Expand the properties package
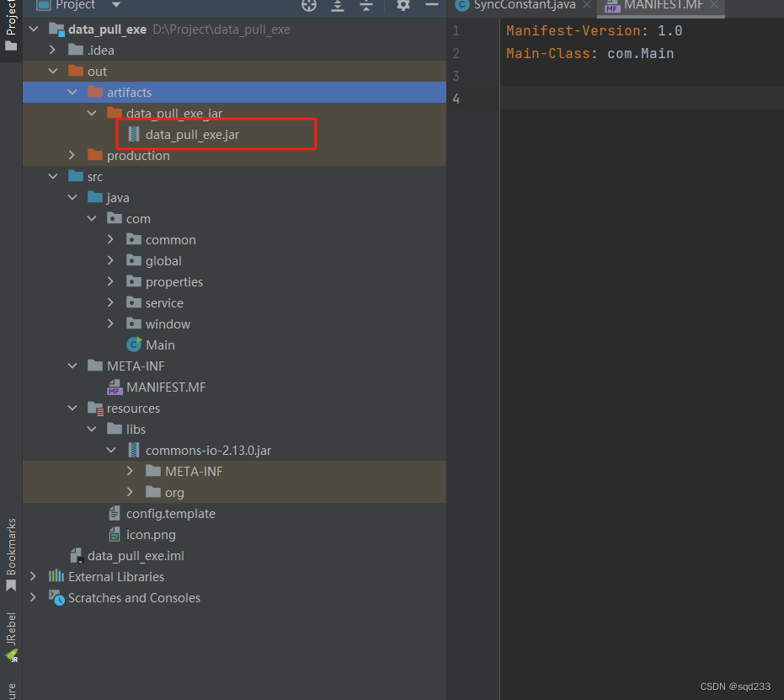Screen dimensions: 784x700 pyautogui.click(x=111, y=281)
